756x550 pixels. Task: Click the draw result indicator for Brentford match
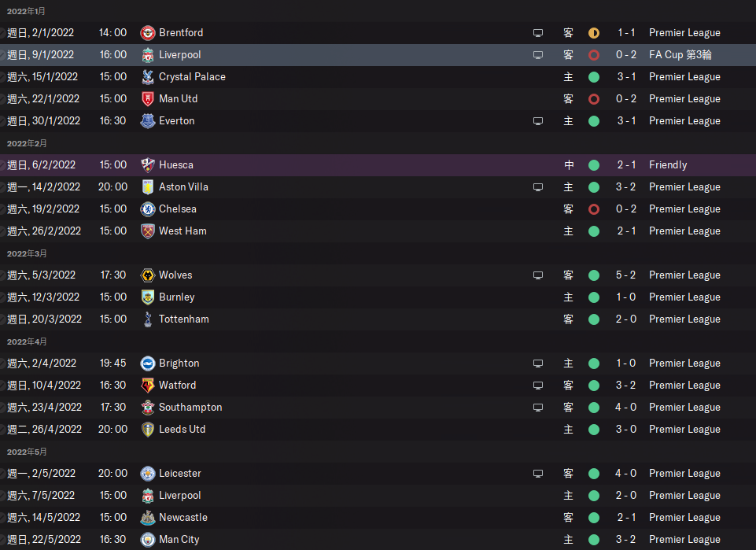pyautogui.click(x=594, y=33)
